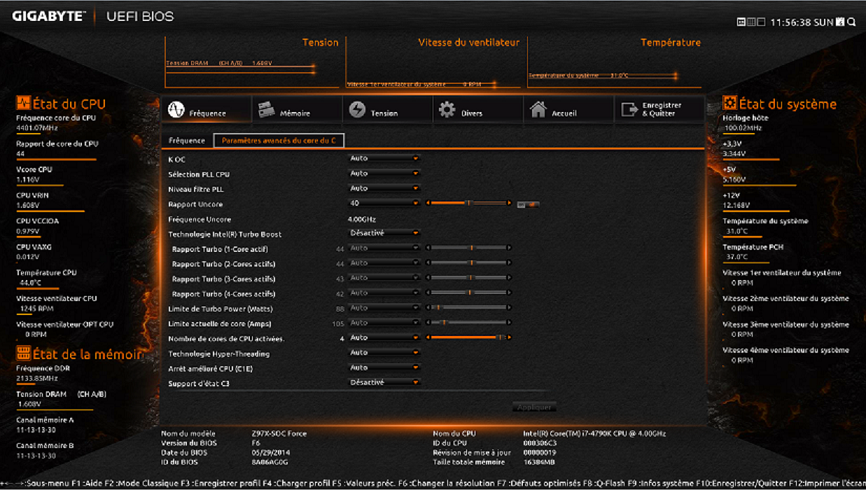This screenshot has height=490, width=866.
Task: Increase Nombre de cores with the right slider arrow
Action: click(509, 337)
